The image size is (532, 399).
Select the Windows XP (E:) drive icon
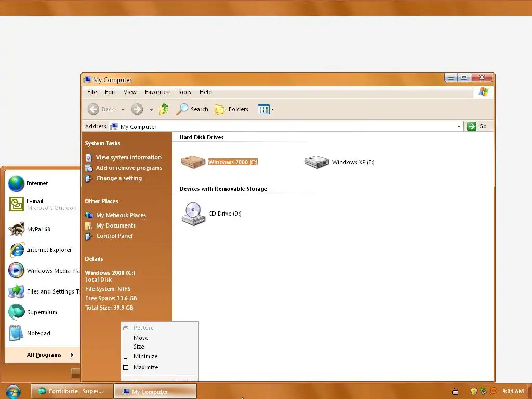[x=316, y=162]
